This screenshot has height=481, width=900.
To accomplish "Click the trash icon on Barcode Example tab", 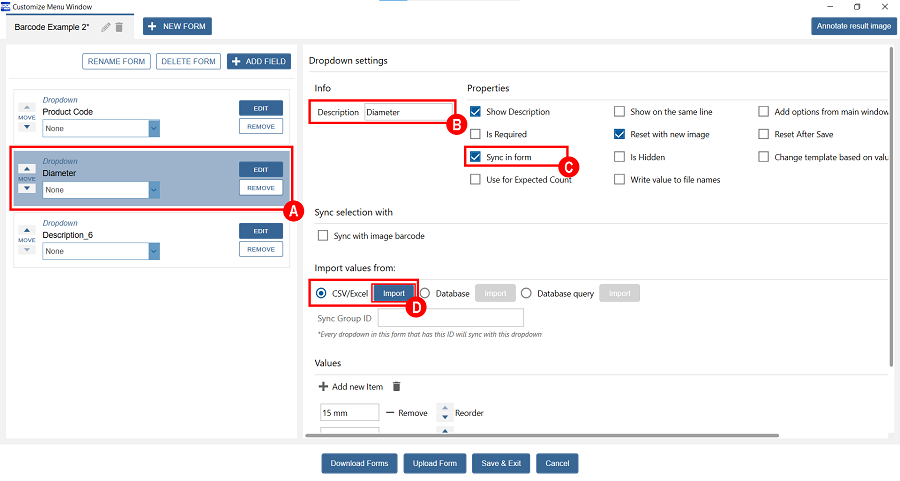I will click(x=119, y=27).
